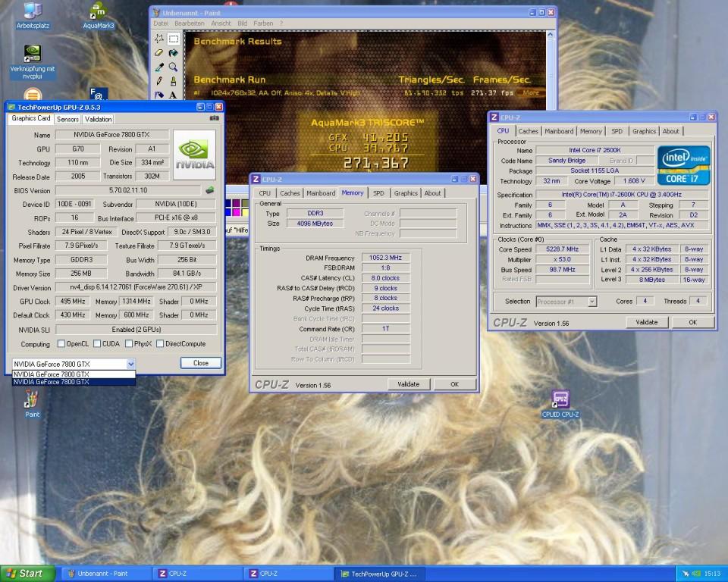Switch to Unbenannt - Paint taskbar button

coord(106,574)
